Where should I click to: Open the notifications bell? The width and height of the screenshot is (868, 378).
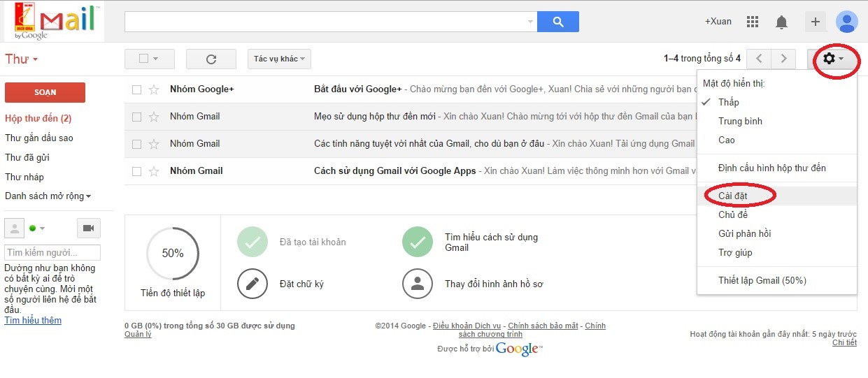[782, 22]
